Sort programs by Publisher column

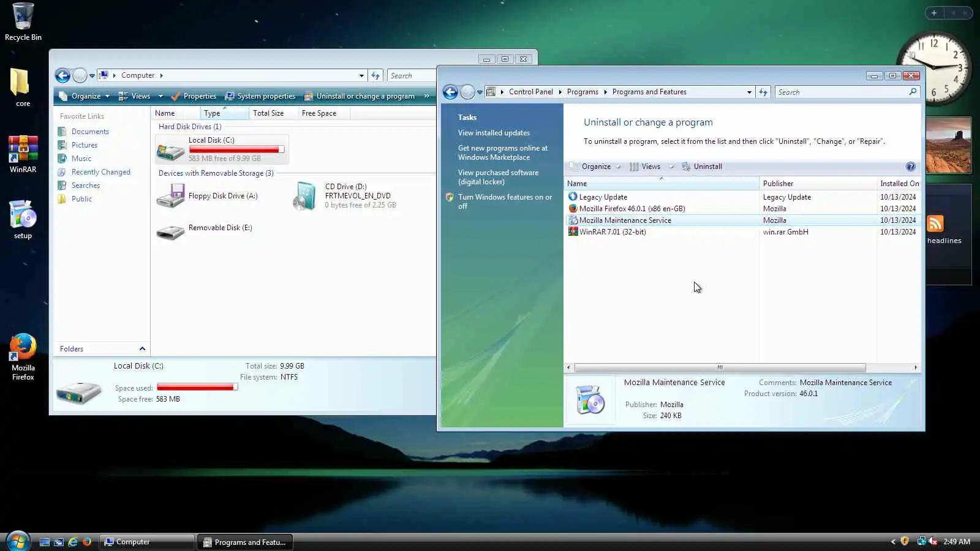818,184
